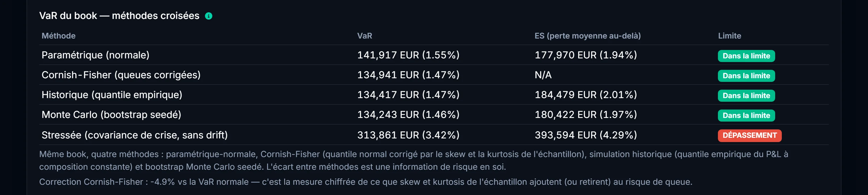Select the Monte Carlo (bootstrap seedé) row
The height and width of the screenshot is (195, 868).
pos(434,115)
